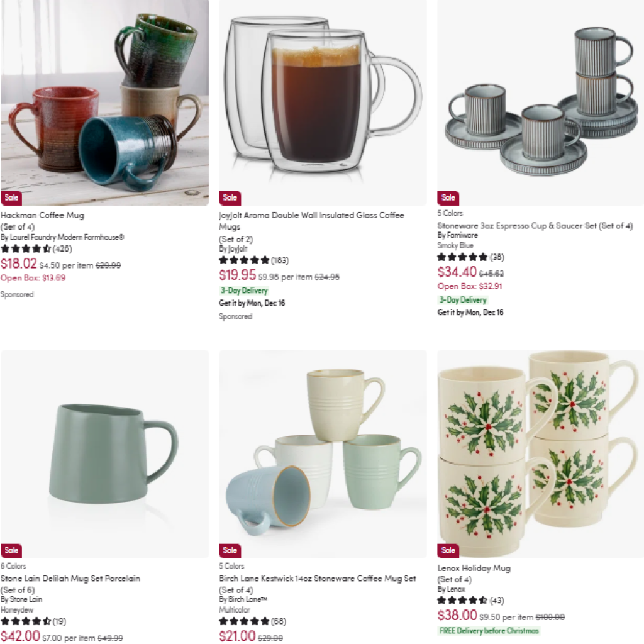Image resolution: width=644 pixels, height=644 pixels.
Task: Click the JoyJolt star rating with 183 reviews
Action: pos(254,260)
